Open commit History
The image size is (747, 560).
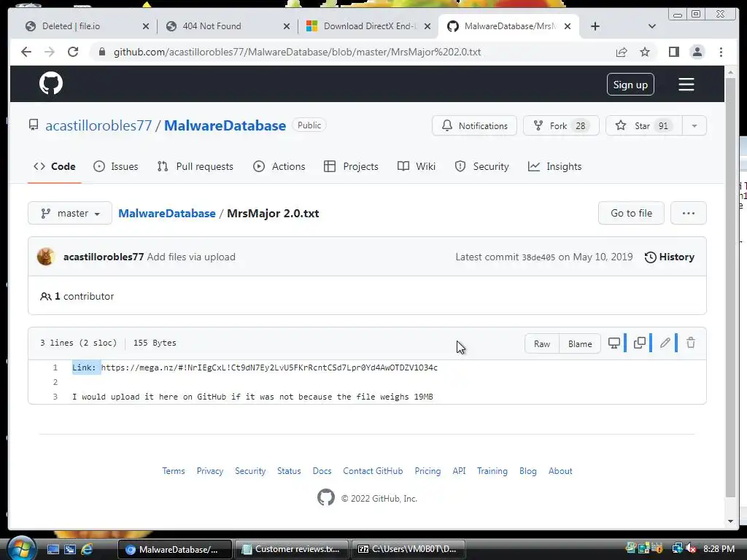coord(670,257)
